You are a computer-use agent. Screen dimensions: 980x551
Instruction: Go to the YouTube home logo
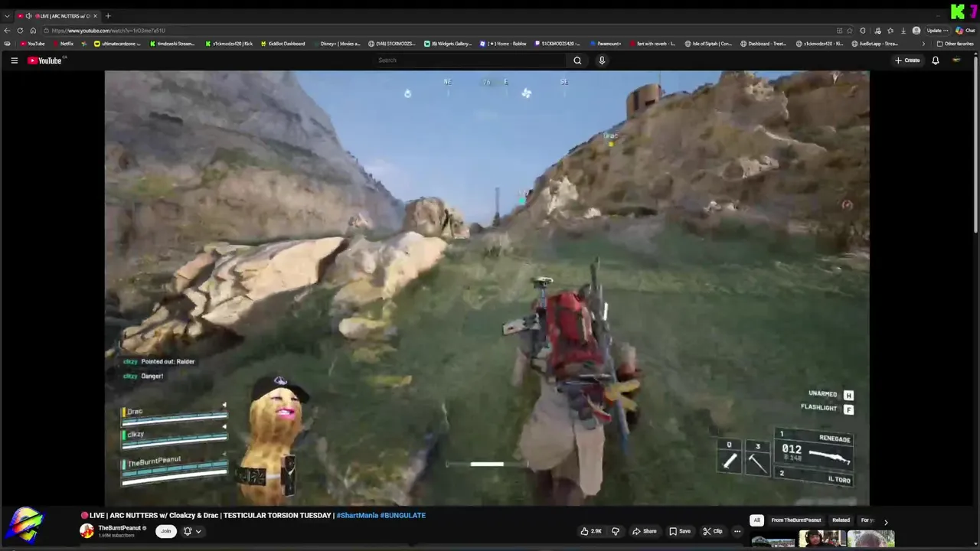tap(44, 60)
